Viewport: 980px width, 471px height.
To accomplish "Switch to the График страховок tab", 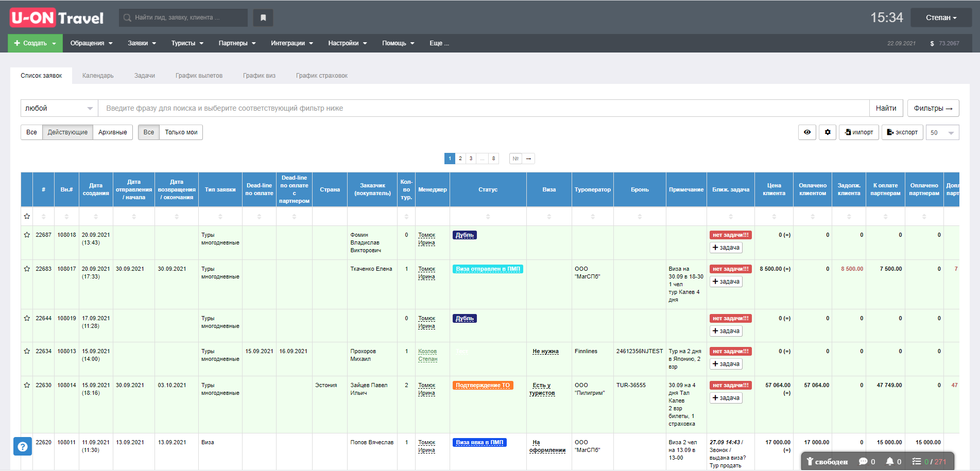I will coord(322,76).
